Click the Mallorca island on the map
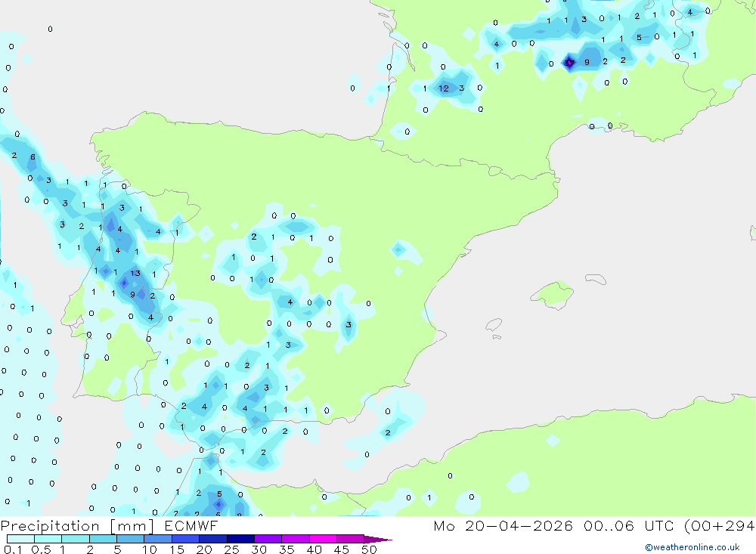 (553, 294)
